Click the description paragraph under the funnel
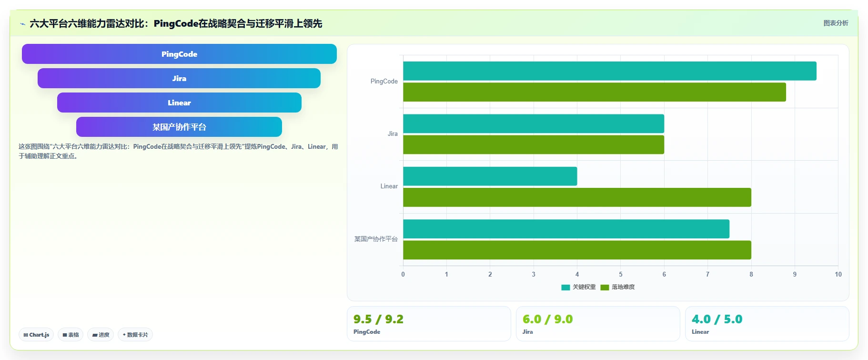The height and width of the screenshot is (360, 868). [178, 151]
